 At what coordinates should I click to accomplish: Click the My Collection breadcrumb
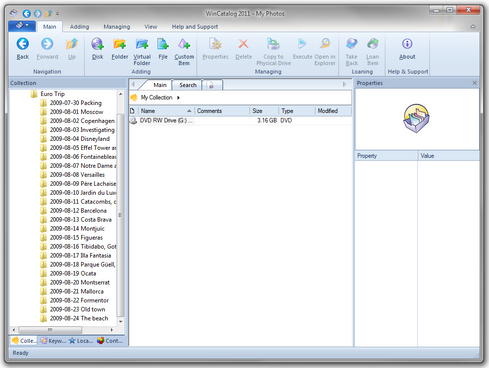[x=156, y=98]
